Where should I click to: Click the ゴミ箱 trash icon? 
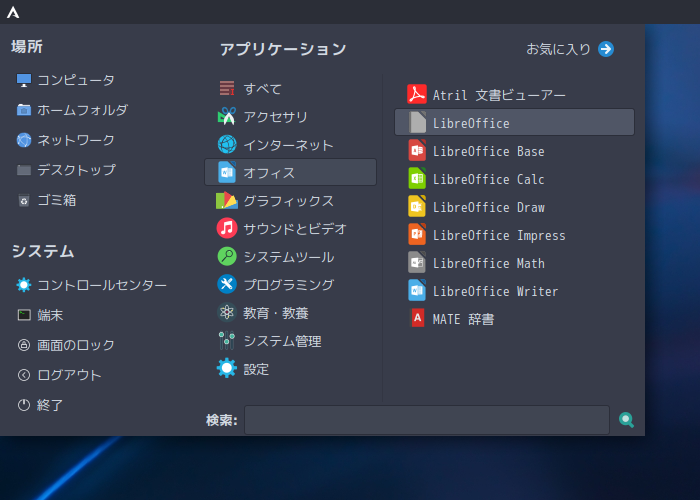(24, 200)
